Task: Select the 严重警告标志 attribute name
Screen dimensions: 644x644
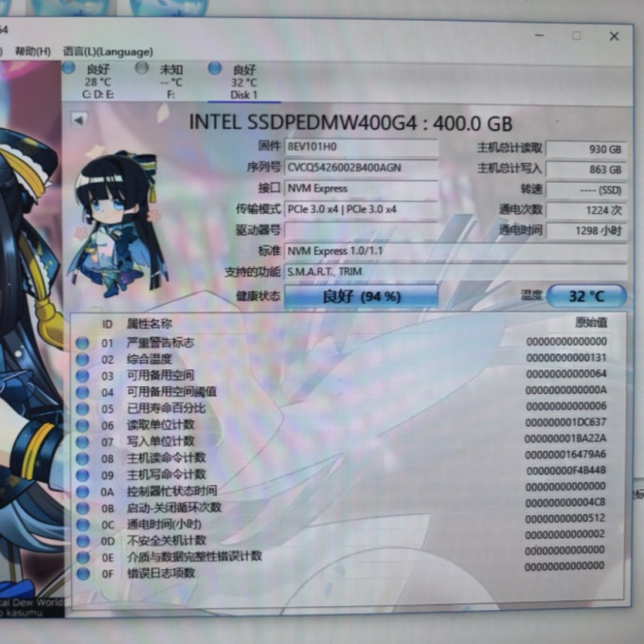Action: pos(160,343)
